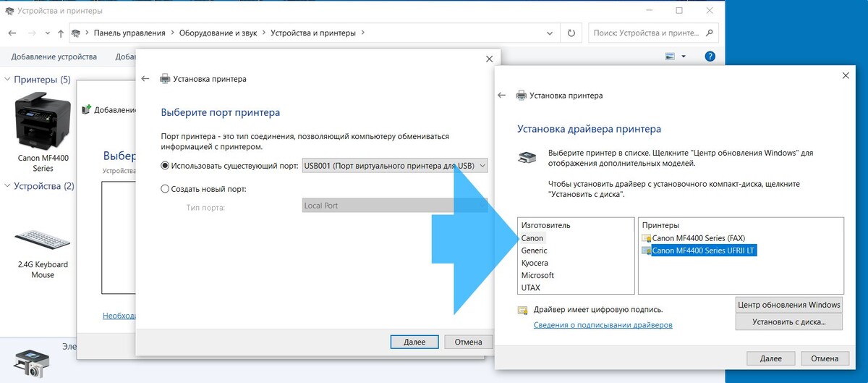Click the forward navigation arrow

32,33
